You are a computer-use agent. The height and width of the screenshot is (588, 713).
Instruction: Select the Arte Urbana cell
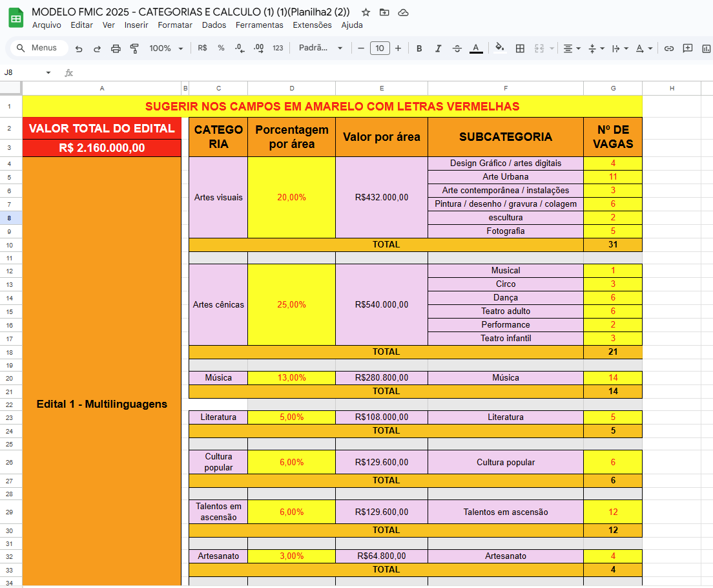[x=506, y=176]
